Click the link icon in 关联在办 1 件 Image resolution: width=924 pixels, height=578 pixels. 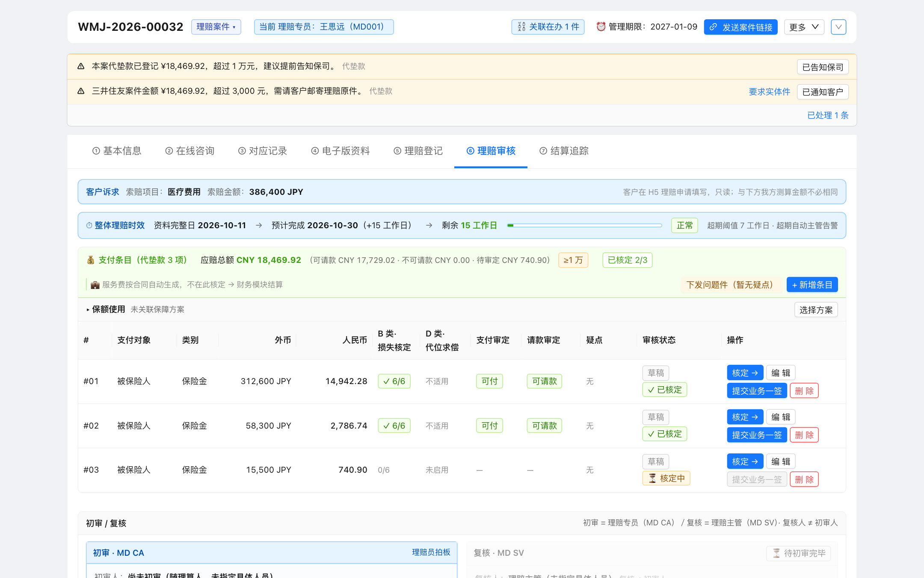(x=521, y=27)
